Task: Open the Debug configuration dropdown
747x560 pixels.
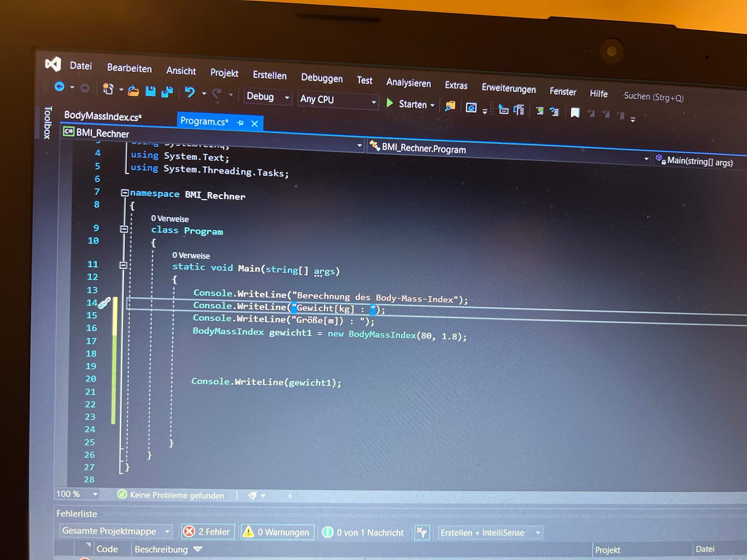Action: [287, 97]
